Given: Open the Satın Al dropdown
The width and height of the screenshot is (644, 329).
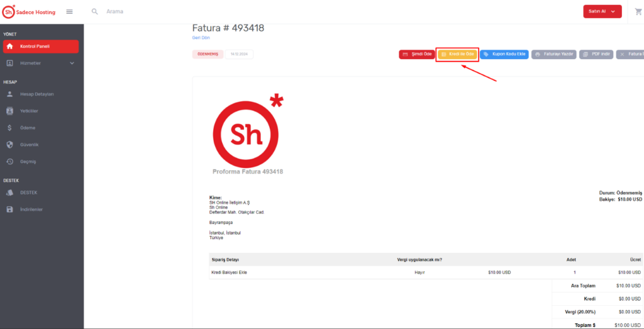Looking at the screenshot, I should (x=602, y=11).
